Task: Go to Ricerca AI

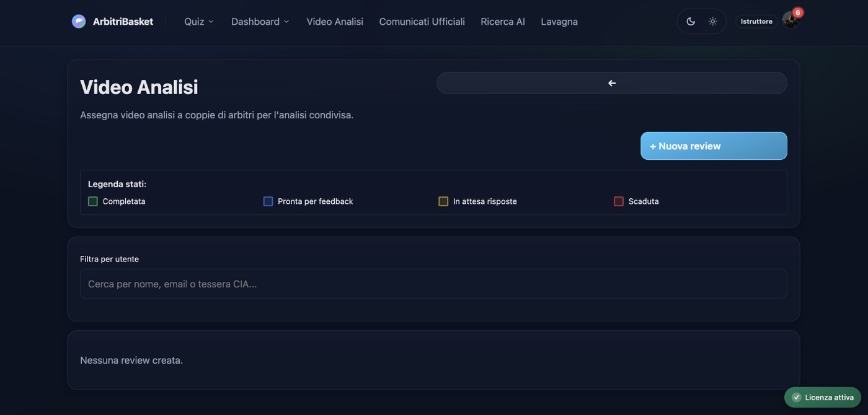Action: (x=503, y=22)
